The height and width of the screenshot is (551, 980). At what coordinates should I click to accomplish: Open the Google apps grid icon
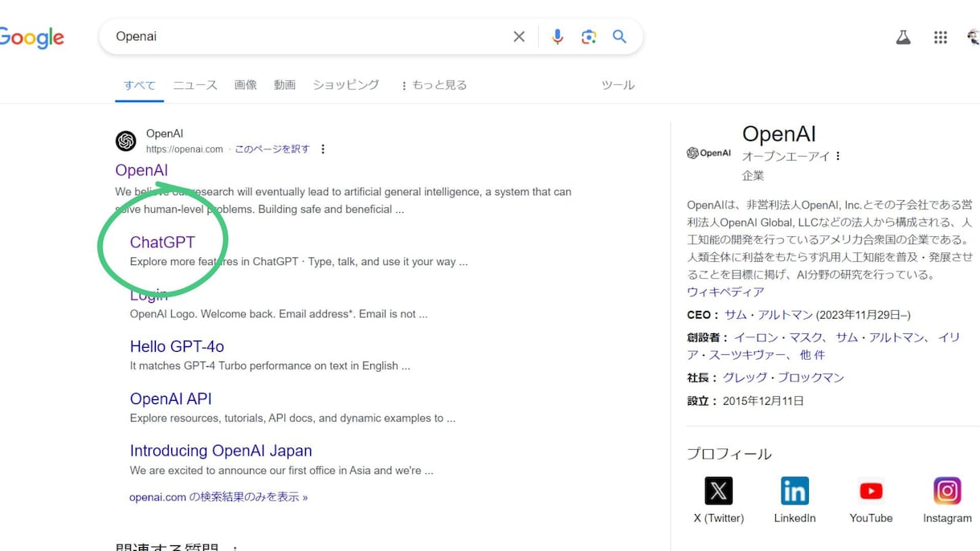pos(941,37)
